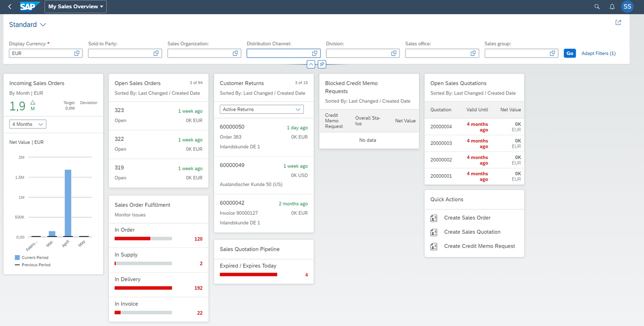
Task: Click the back arrow in header
Action: [10, 7]
